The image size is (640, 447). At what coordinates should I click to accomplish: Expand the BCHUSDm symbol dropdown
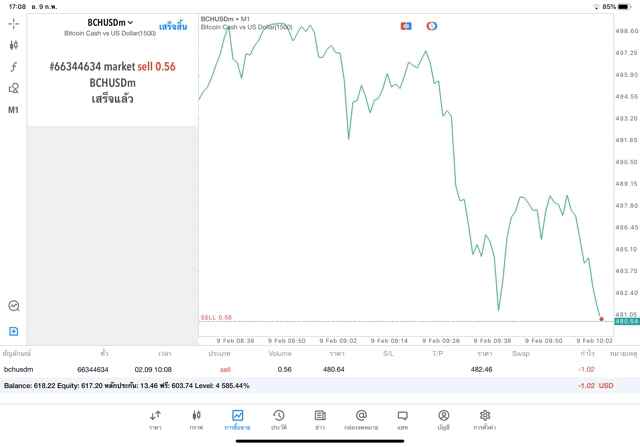point(110,23)
